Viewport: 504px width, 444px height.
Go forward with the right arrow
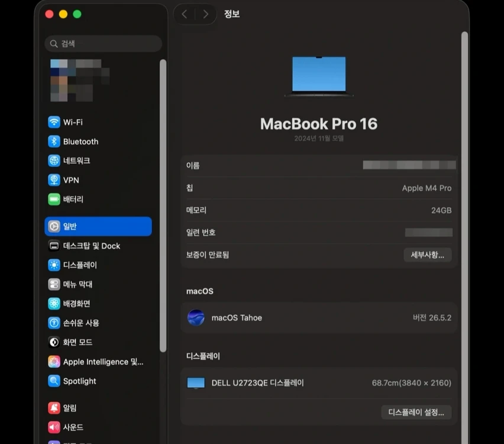[206, 14]
